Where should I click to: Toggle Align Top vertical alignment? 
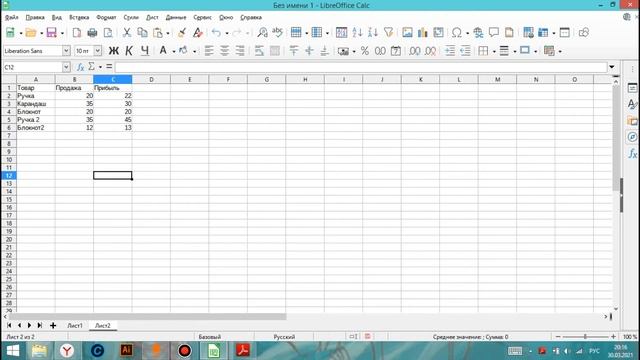[x=294, y=51]
